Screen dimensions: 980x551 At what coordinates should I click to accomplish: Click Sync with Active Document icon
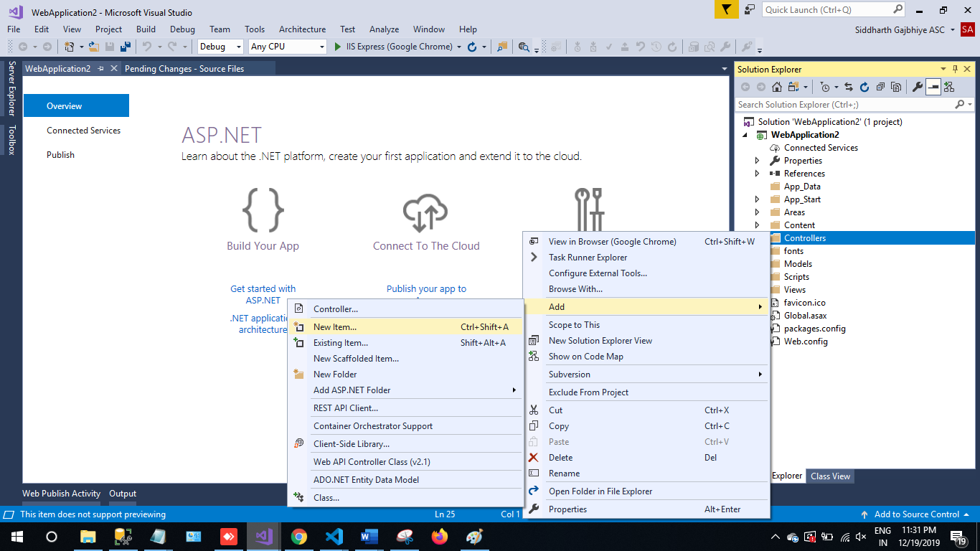(849, 87)
